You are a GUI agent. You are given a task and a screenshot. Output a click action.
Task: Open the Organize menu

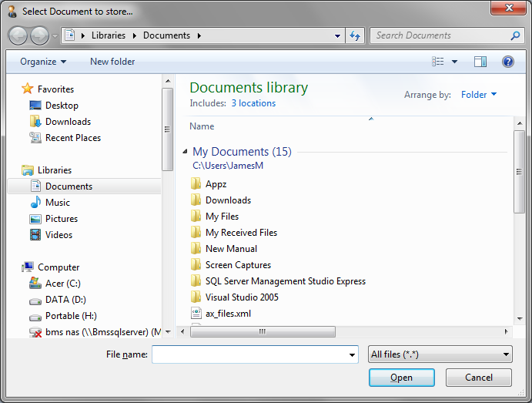(43, 62)
